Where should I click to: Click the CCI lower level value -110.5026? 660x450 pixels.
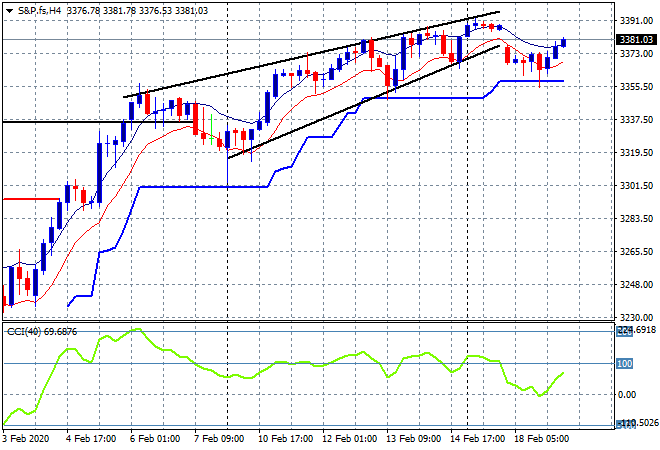pos(636,423)
